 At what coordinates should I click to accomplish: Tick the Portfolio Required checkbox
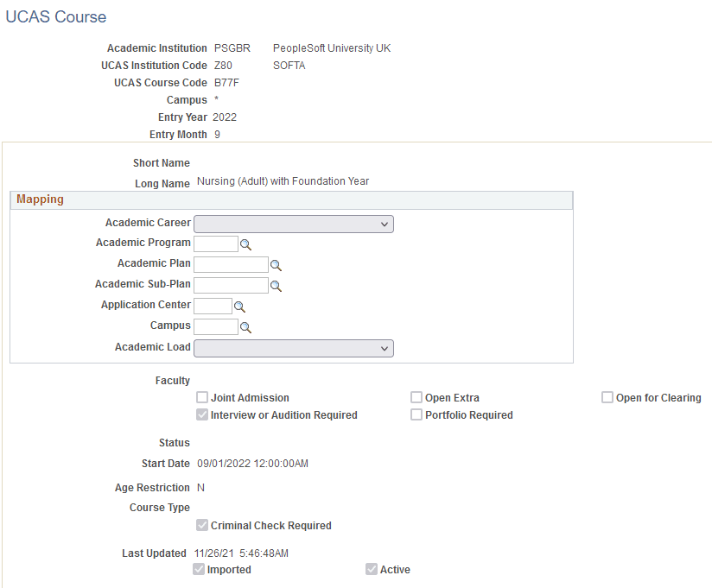coord(416,414)
